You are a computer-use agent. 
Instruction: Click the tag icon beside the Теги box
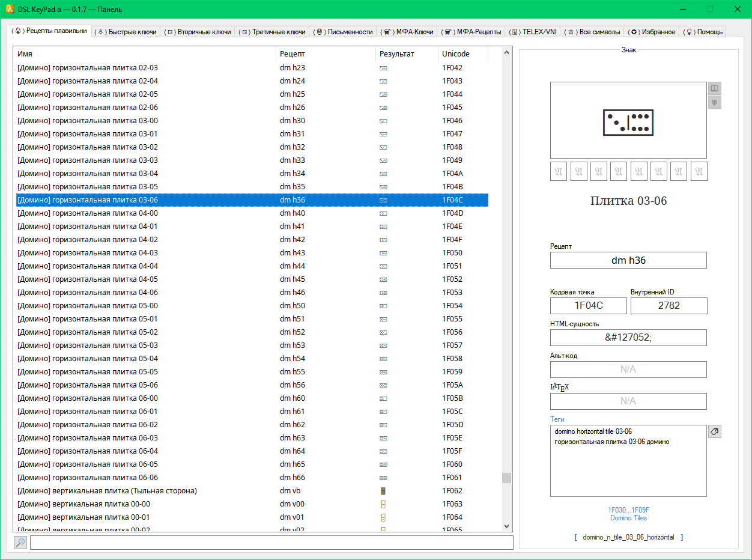[x=714, y=431]
